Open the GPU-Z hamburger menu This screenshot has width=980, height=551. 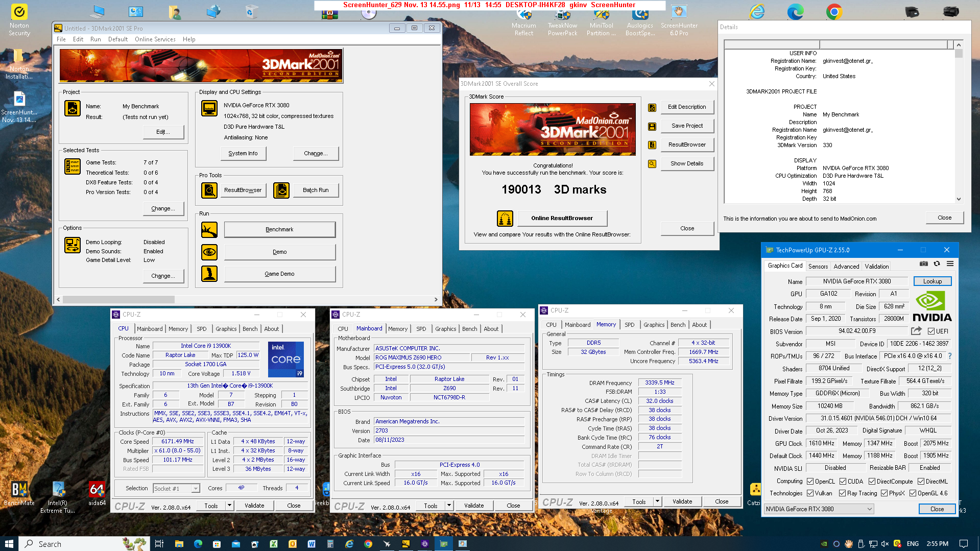point(950,264)
